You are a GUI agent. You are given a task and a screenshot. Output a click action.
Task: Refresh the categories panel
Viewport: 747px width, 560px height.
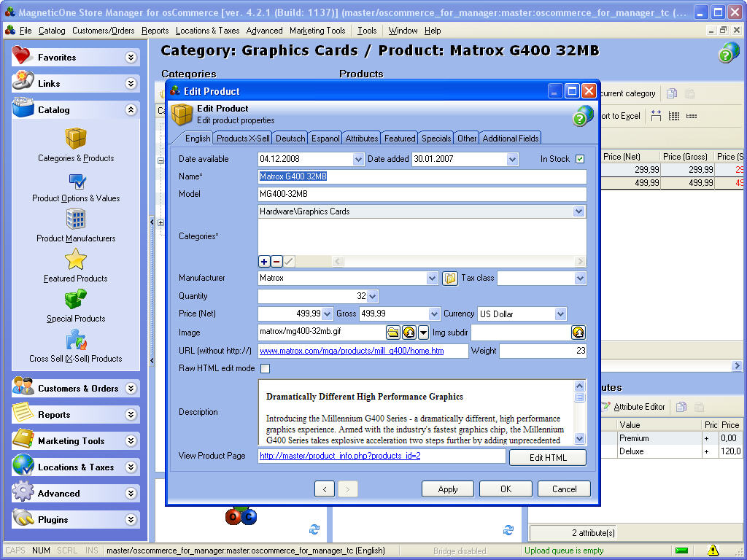(x=314, y=529)
